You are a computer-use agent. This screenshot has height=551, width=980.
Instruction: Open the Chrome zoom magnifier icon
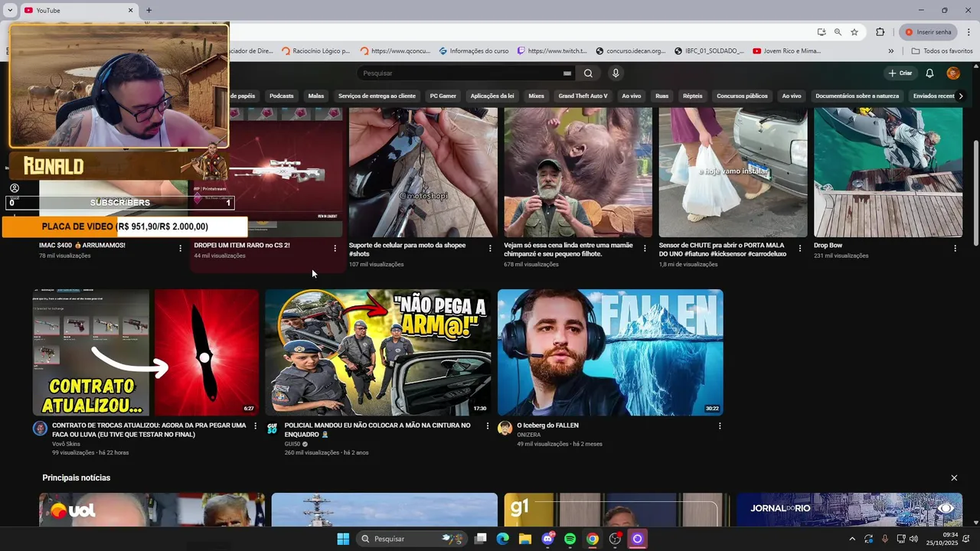pos(838,32)
